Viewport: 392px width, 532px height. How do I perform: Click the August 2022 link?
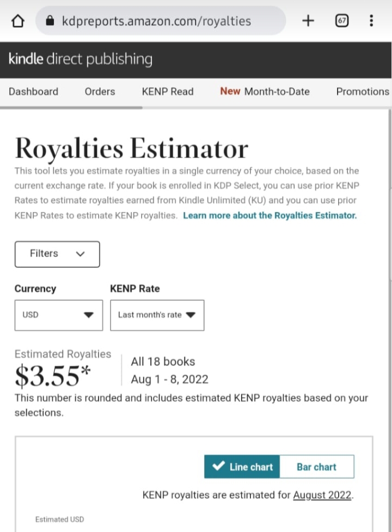click(322, 495)
